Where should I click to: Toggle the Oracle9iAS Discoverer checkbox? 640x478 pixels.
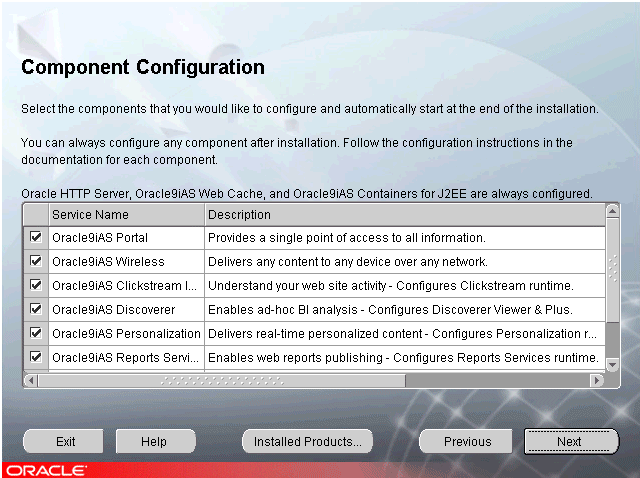(x=36, y=309)
